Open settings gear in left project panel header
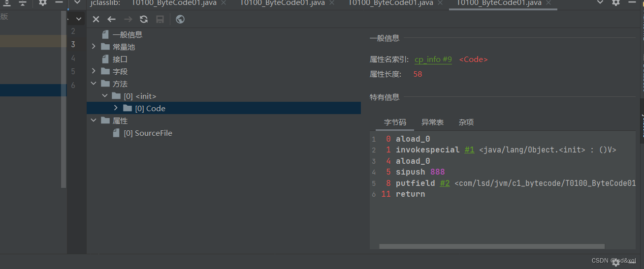The height and width of the screenshot is (269, 644). pos(43,2)
